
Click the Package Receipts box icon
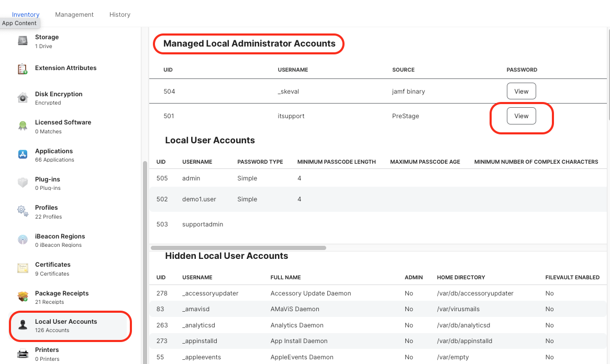[23, 297]
